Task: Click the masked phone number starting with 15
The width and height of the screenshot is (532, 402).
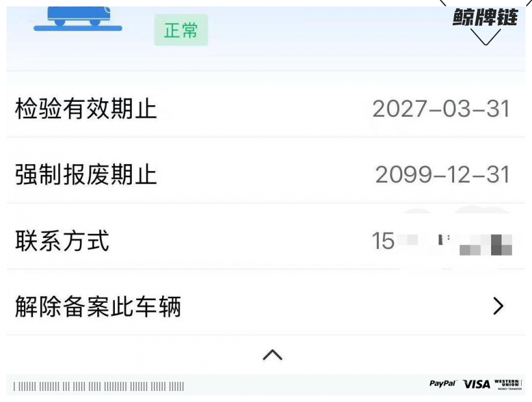Action: coord(442,241)
